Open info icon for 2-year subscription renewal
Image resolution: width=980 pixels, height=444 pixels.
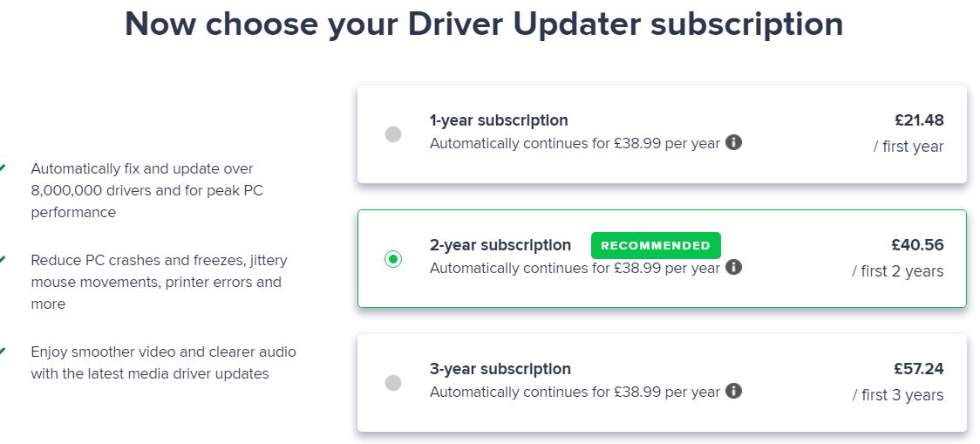pyautogui.click(x=734, y=267)
